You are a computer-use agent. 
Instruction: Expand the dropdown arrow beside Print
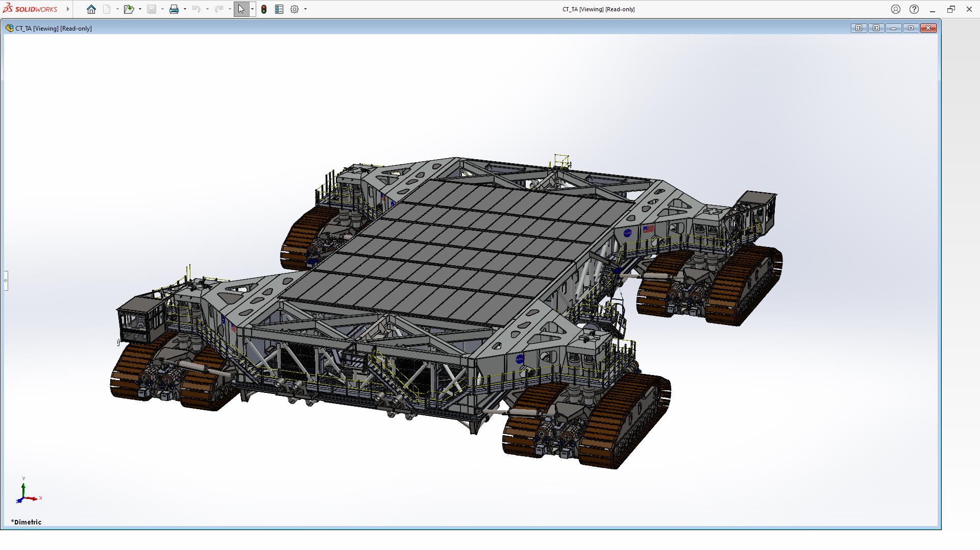pyautogui.click(x=185, y=9)
